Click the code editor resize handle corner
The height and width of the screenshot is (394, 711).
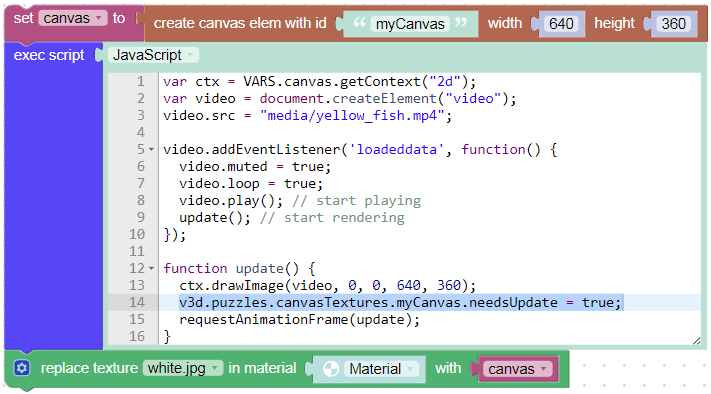click(696, 340)
